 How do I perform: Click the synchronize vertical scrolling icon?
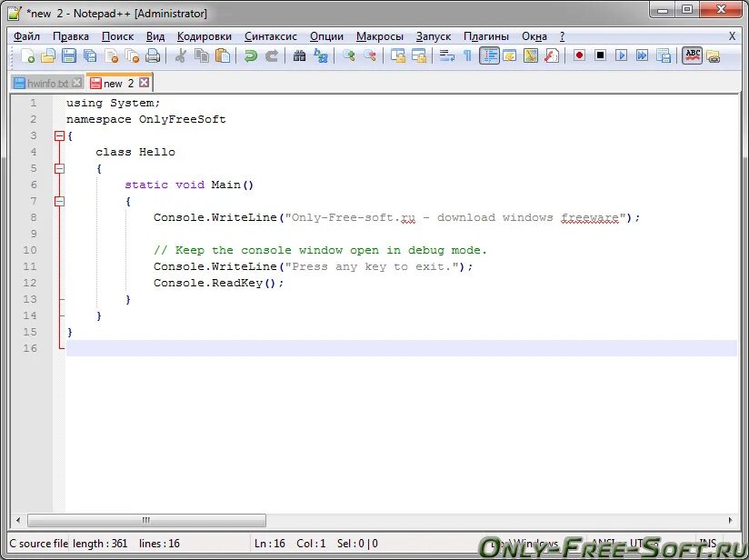[398, 55]
